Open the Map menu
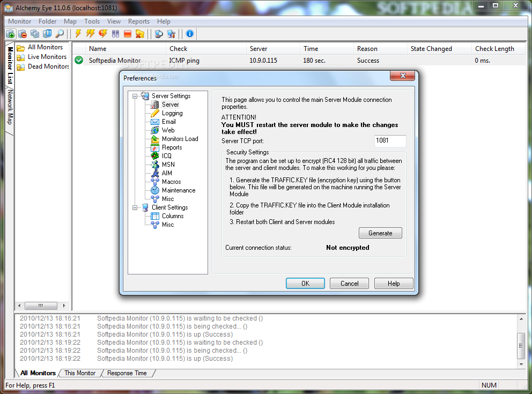532x394 pixels. point(70,21)
